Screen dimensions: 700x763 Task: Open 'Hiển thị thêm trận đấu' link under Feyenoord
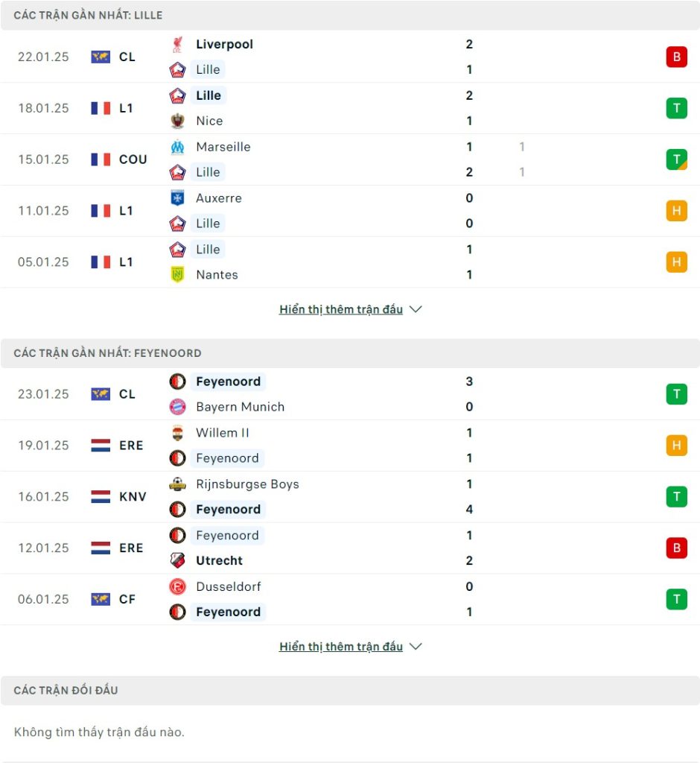[341, 647]
